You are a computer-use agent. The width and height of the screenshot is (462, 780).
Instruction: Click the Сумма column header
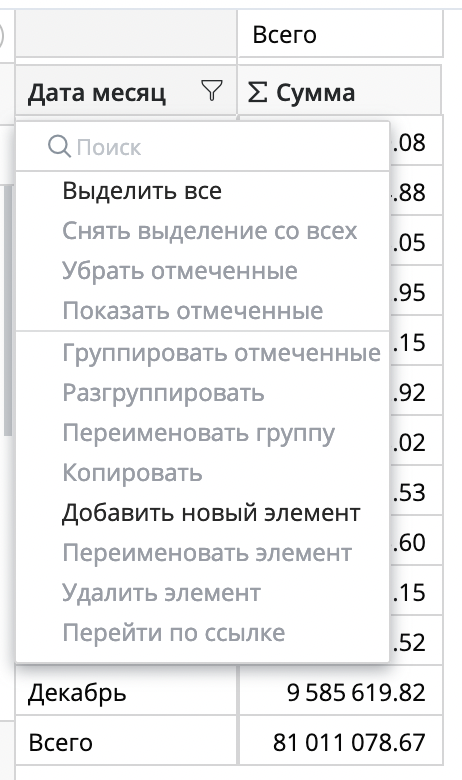[x=315, y=93]
